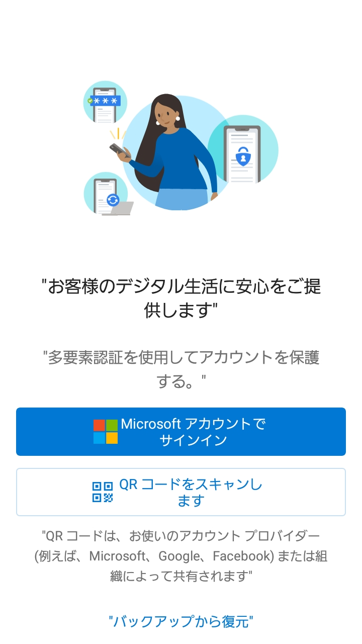The height and width of the screenshot is (644, 362).
Task: Sign in with Microsoft アカウントでサインイン button
Action: tap(181, 432)
